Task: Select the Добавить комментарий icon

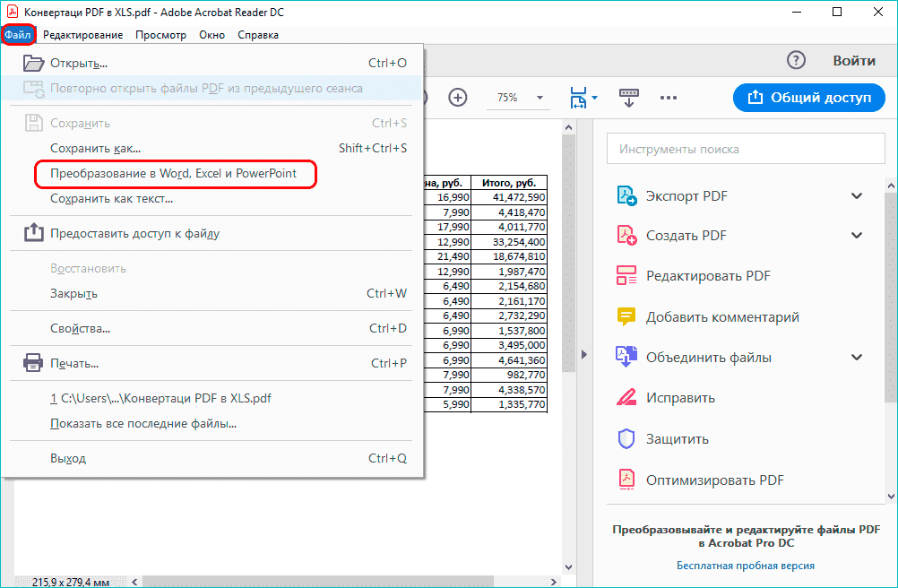Action: 627,316
